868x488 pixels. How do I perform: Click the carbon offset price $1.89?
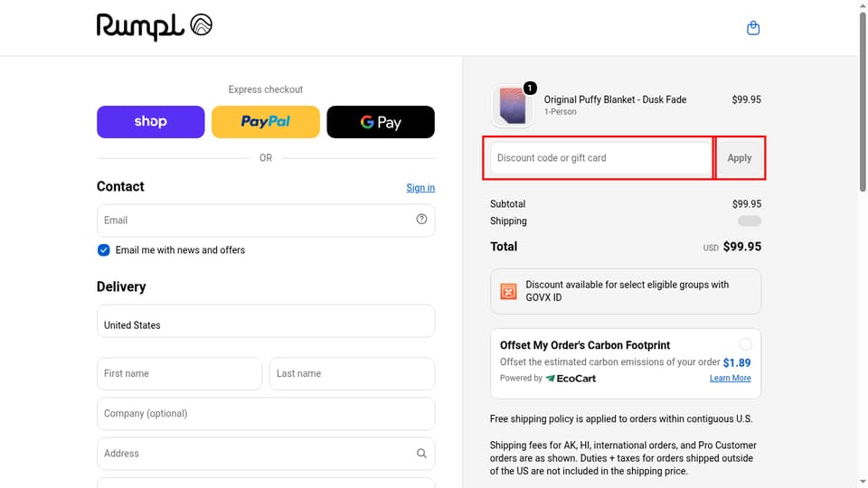tap(737, 362)
